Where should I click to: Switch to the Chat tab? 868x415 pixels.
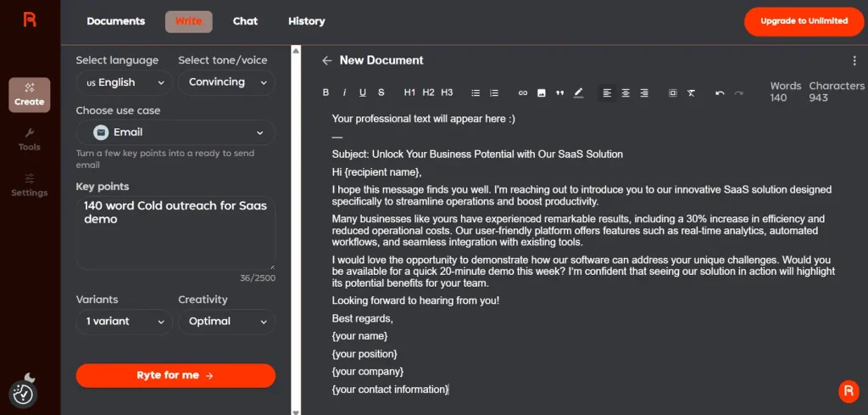click(245, 21)
